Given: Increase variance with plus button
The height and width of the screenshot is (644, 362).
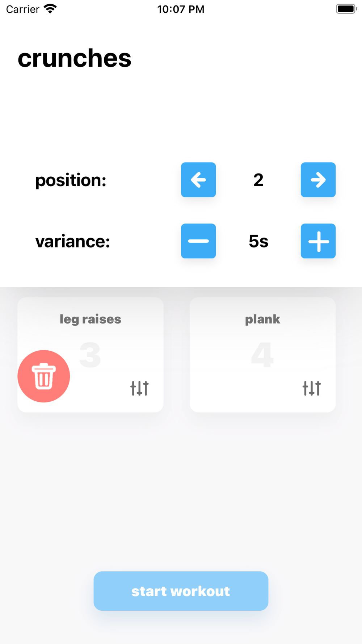Looking at the screenshot, I should [318, 241].
